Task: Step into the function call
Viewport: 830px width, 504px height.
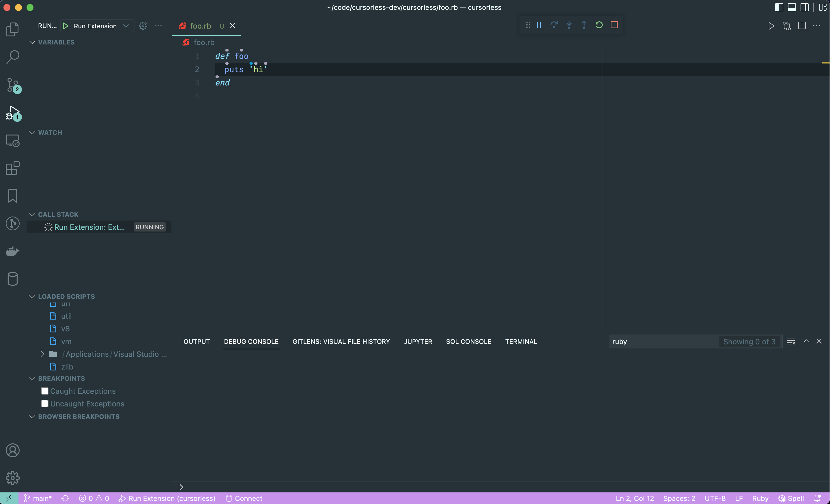Action: (x=569, y=25)
